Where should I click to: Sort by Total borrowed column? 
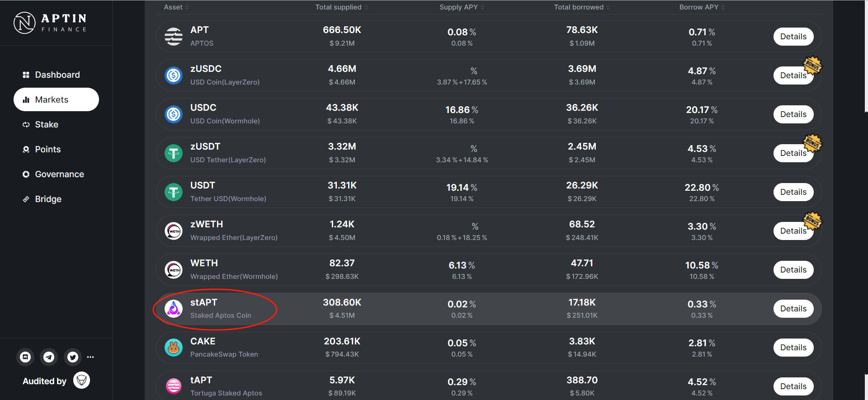582,7
